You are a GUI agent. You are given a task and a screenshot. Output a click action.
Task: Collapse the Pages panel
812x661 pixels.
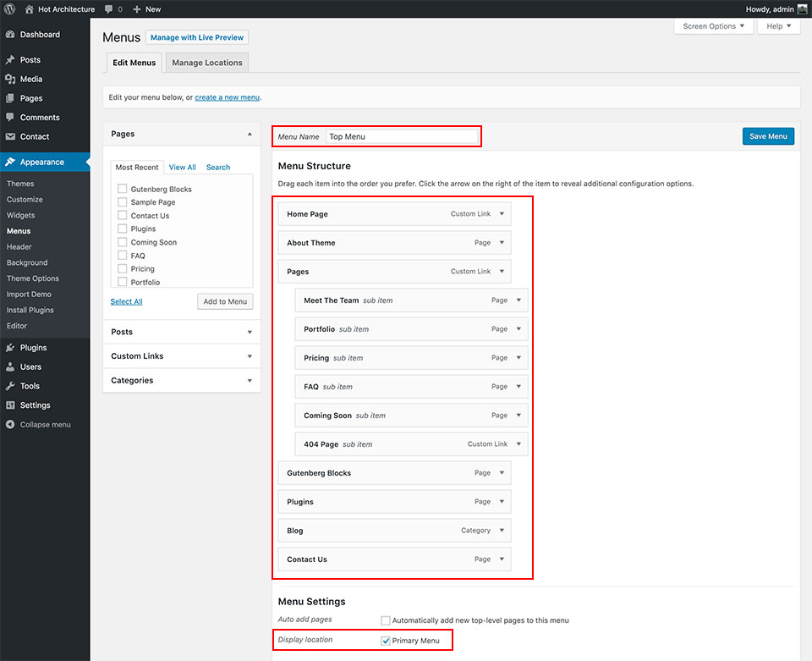[x=250, y=134]
